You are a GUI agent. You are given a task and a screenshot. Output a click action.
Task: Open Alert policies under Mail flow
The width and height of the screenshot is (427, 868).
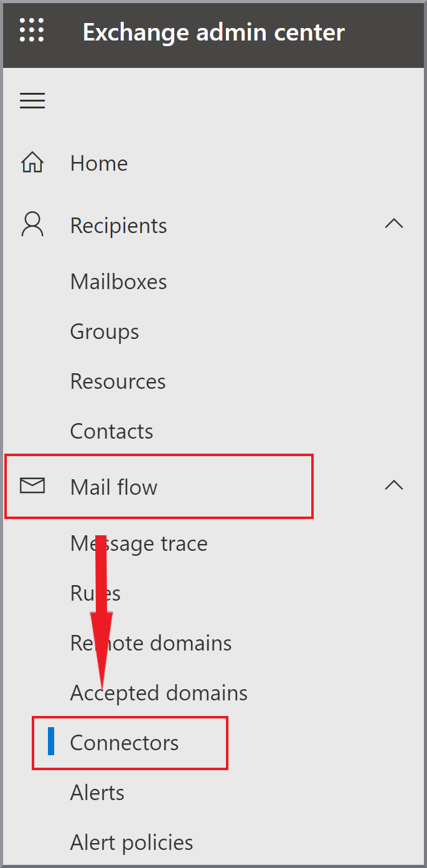coord(131,842)
